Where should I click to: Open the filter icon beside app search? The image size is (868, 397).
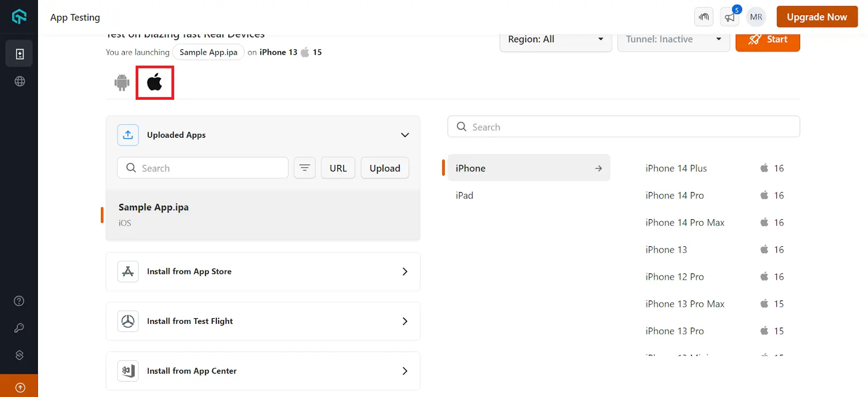304,168
